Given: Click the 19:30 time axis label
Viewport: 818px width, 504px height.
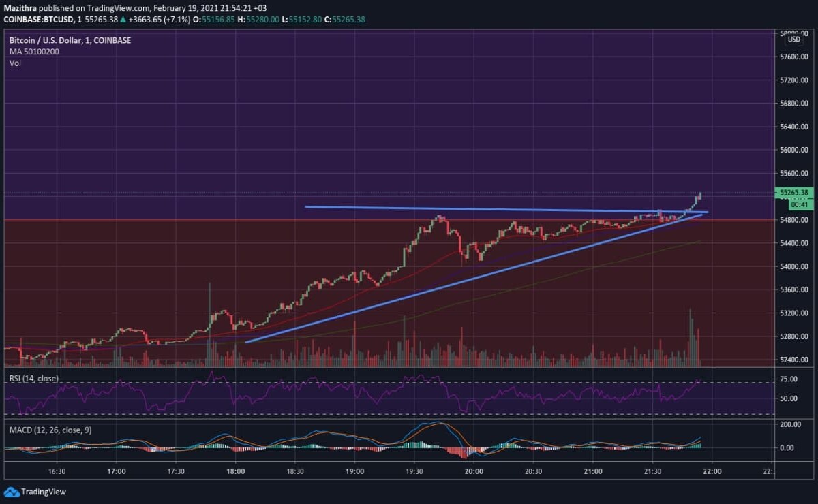Looking at the screenshot, I should [414, 471].
